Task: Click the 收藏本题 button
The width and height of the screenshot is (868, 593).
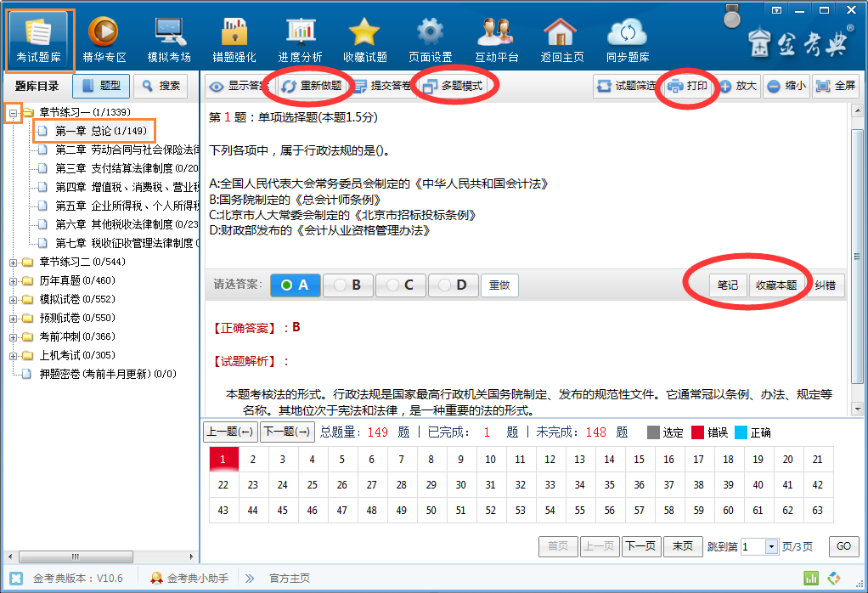Action: [x=777, y=285]
